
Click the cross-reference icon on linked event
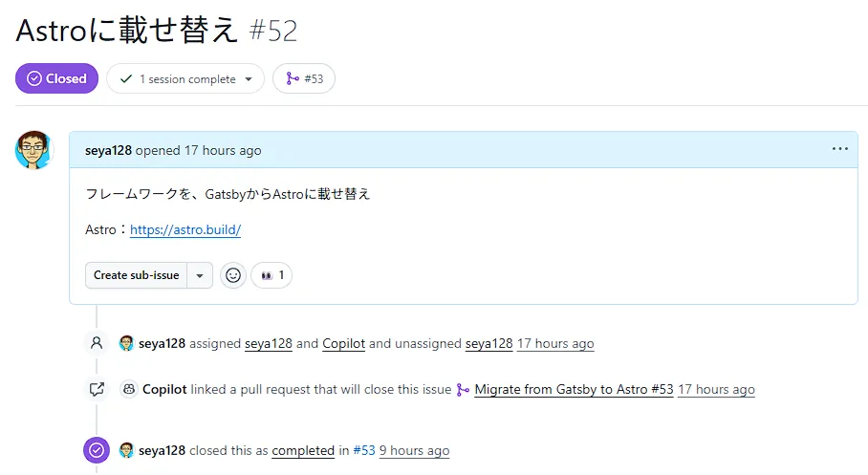(x=97, y=389)
